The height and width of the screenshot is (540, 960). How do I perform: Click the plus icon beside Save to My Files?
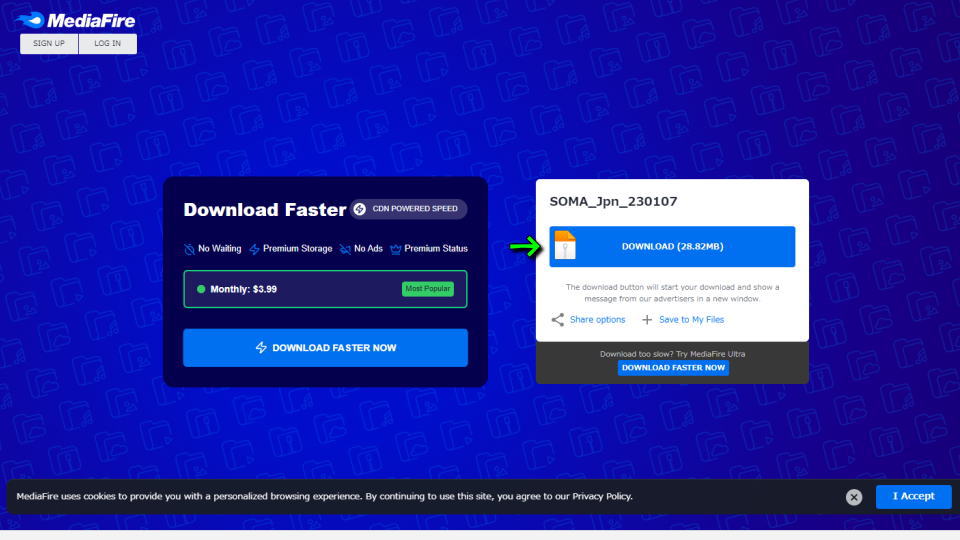coord(647,320)
